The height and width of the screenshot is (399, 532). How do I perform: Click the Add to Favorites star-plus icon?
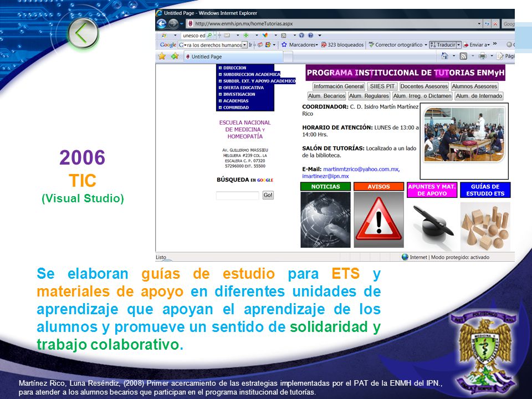click(x=175, y=57)
